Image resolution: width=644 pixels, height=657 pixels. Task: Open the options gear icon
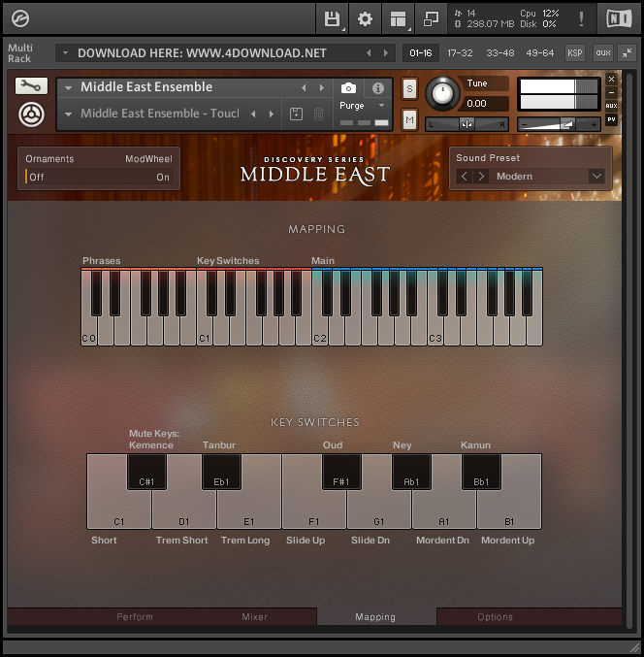(x=365, y=18)
